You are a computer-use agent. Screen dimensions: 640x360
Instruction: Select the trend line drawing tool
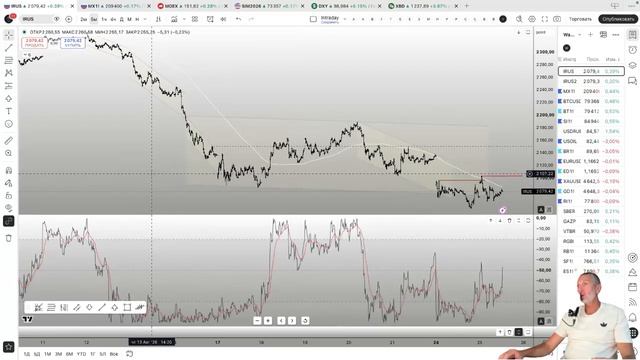[x=9, y=48]
